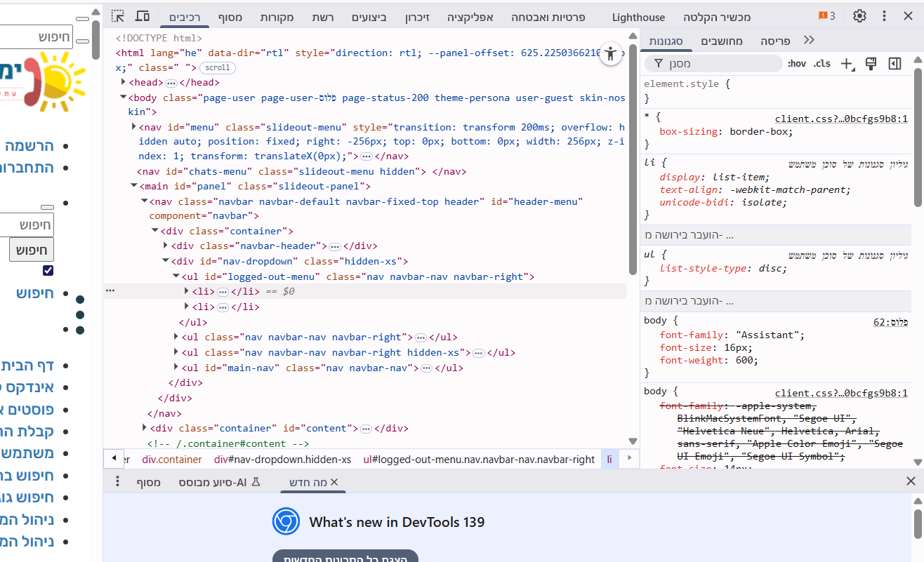Click the orange issues counter showing 3
Screen dimensions: 924x562
tap(826, 16)
